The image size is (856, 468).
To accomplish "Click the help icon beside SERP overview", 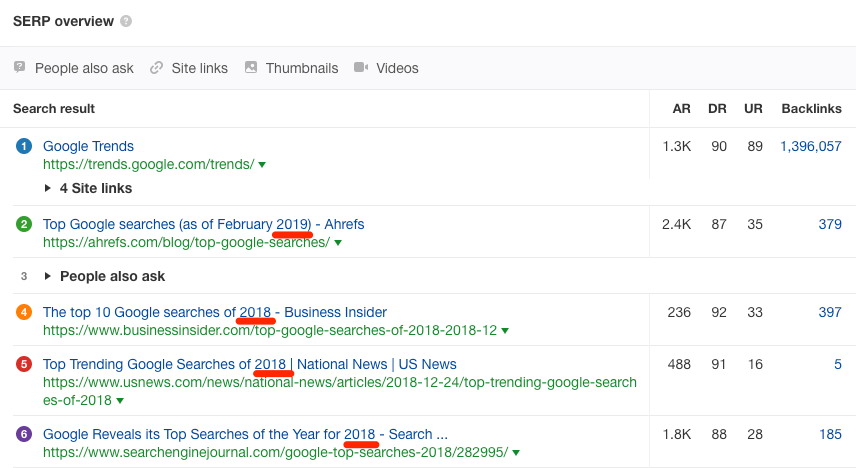I will [x=125, y=21].
